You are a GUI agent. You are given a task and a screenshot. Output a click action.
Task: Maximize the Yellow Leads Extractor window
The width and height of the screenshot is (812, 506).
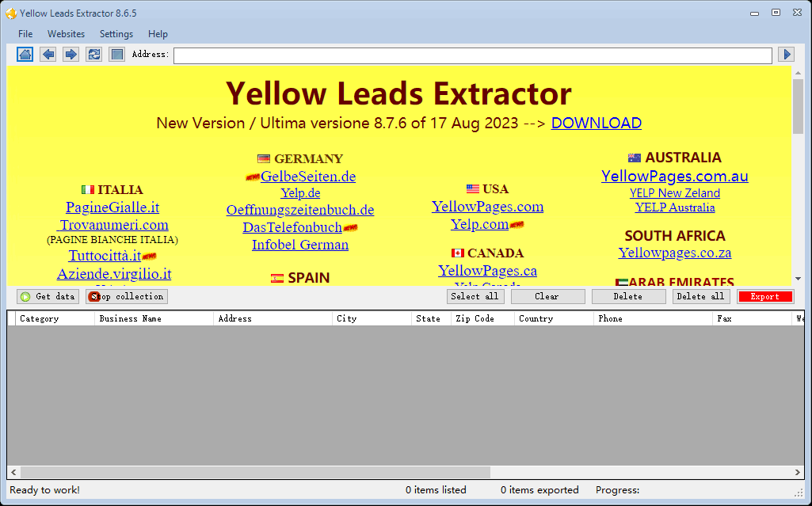776,13
